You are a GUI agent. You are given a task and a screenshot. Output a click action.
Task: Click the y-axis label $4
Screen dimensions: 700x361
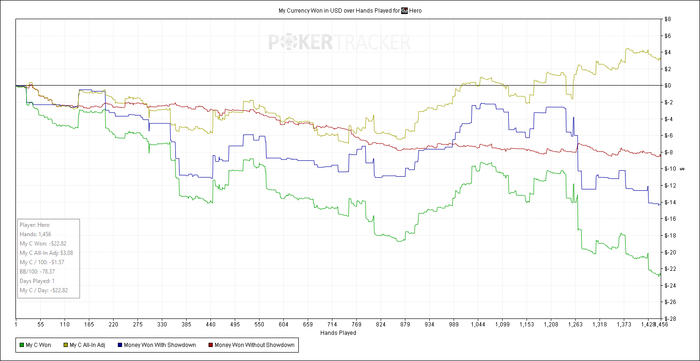(668, 52)
